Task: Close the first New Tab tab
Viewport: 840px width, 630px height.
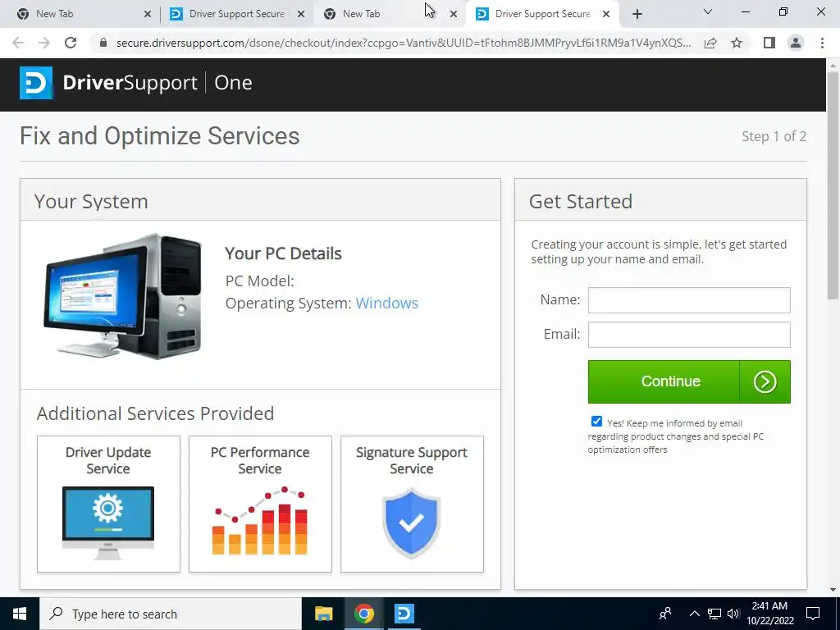Action: [148, 14]
